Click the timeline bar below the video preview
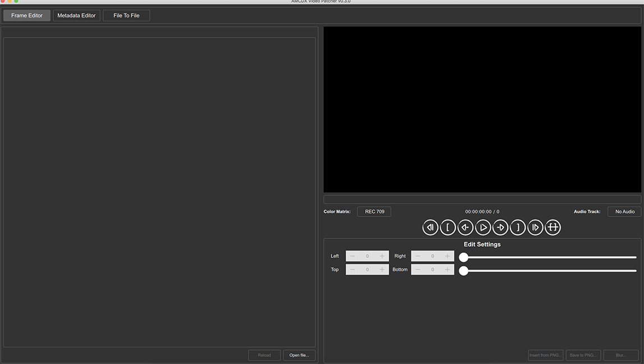The width and height of the screenshot is (644, 364). tap(482, 199)
